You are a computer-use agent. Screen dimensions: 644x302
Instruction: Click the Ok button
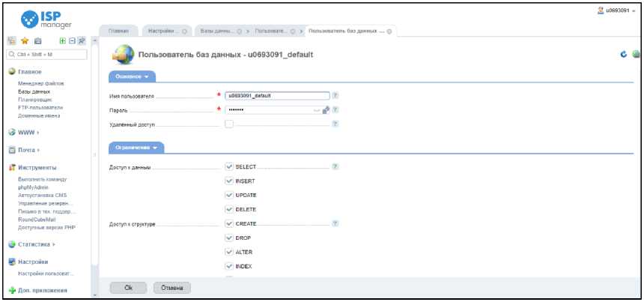click(128, 288)
